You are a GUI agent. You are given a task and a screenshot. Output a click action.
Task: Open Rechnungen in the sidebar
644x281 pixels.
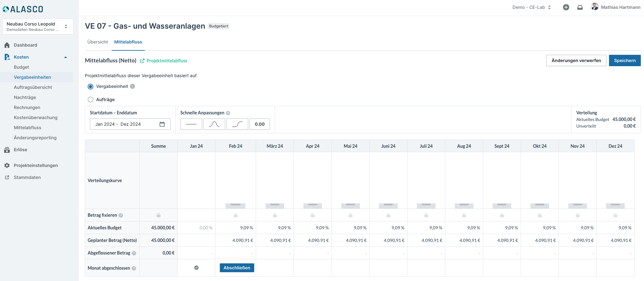point(27,107)
